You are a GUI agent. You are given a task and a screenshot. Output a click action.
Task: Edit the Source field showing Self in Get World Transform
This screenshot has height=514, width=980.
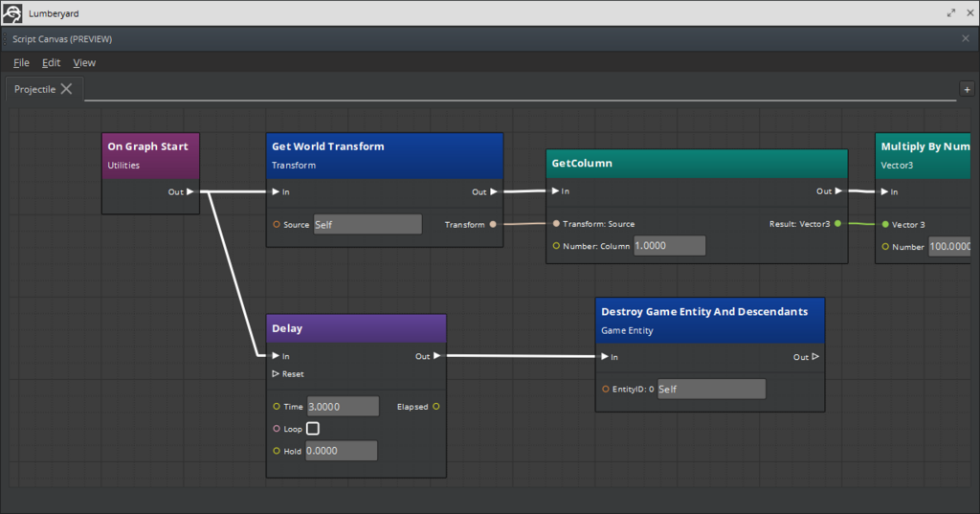tap(367, 225)
